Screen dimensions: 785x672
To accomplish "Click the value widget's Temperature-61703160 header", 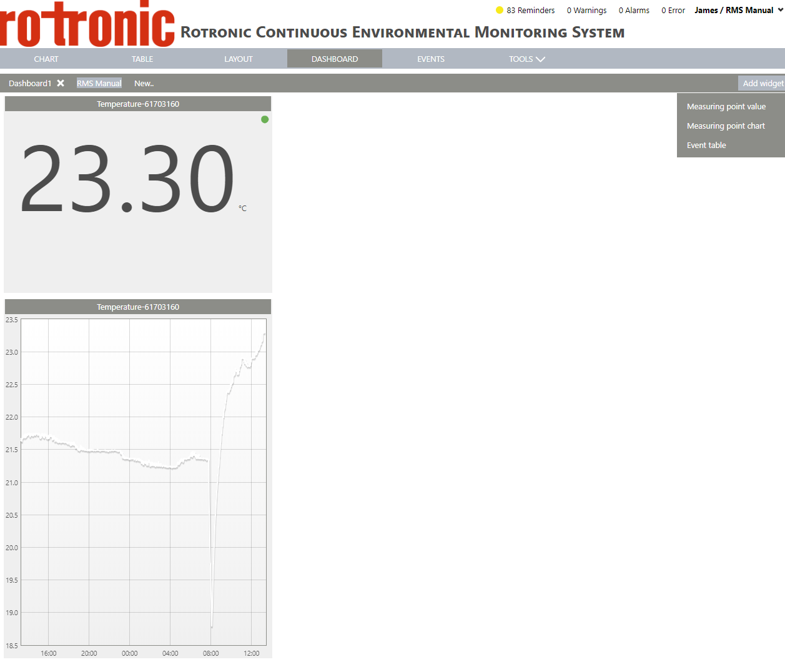I will [x=138, y=104].
